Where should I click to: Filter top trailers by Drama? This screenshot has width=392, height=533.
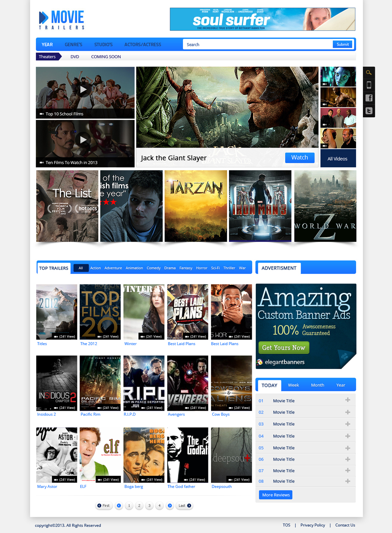(170, 268)
